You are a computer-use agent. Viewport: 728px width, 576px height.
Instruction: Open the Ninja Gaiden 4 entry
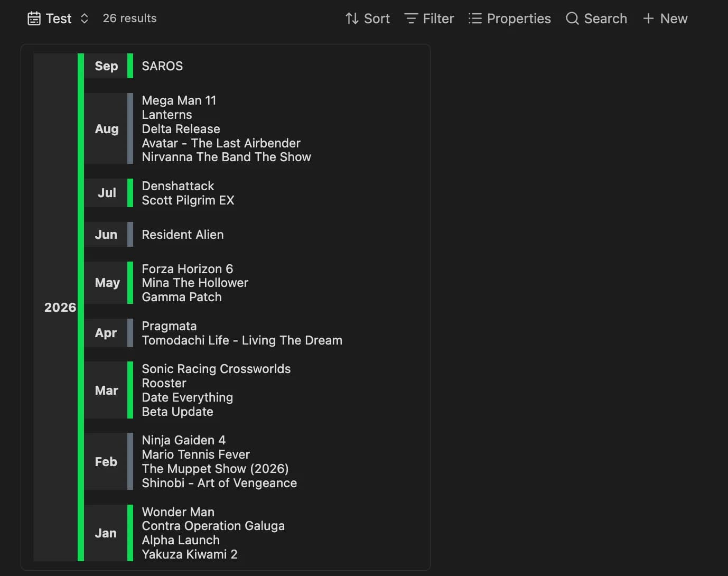[x=184, y=440]
